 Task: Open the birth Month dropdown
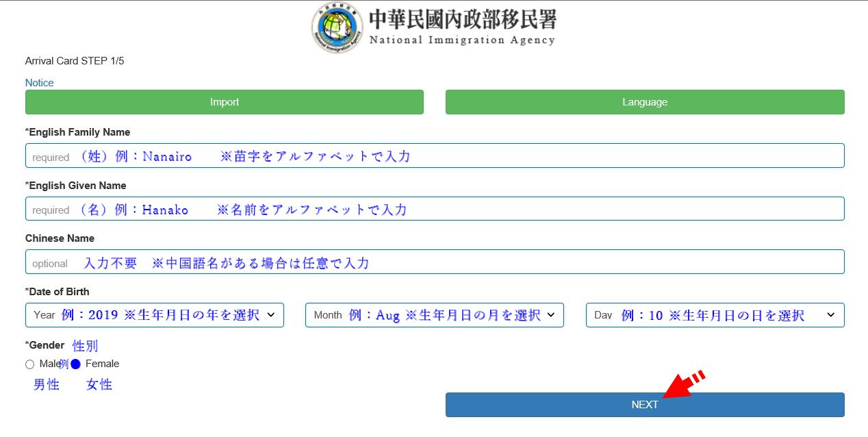pyautogui.click(x=434, y=315)
